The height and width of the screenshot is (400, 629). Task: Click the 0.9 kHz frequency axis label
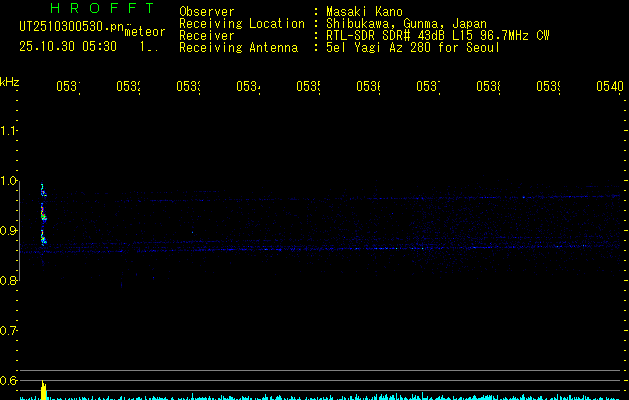[x=9, y=231]
